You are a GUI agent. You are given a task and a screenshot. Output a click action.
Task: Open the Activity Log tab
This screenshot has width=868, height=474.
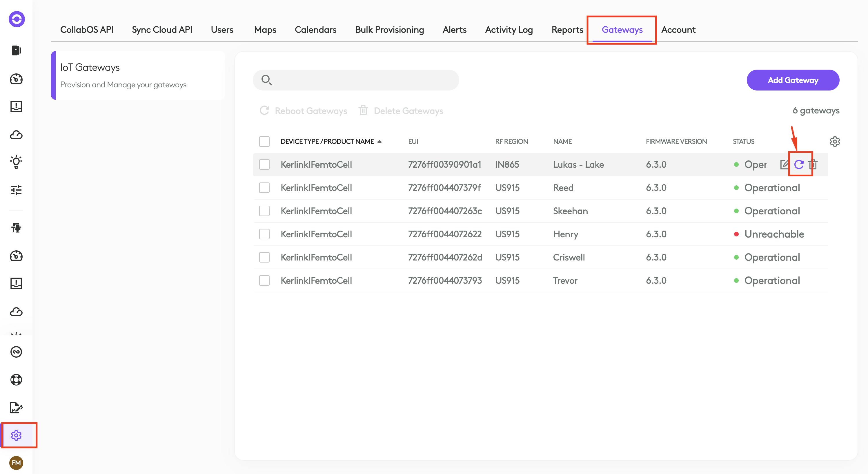click(509, 30)
